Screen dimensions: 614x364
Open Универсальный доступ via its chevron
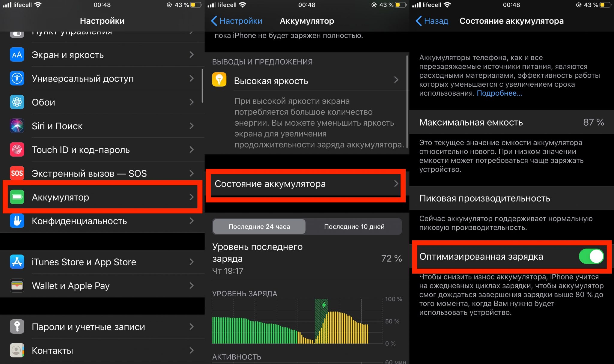pyautogui.click(x=192, y=78)
